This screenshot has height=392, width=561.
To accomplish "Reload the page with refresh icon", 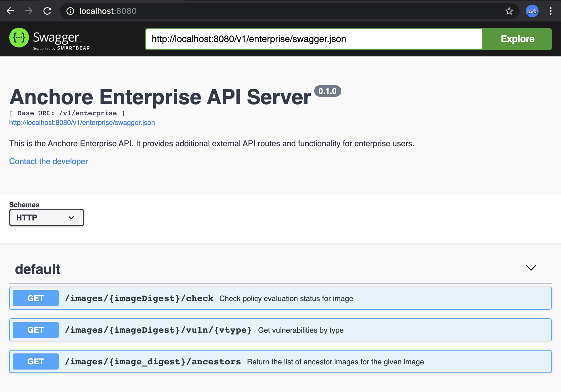I will [47, 11].
